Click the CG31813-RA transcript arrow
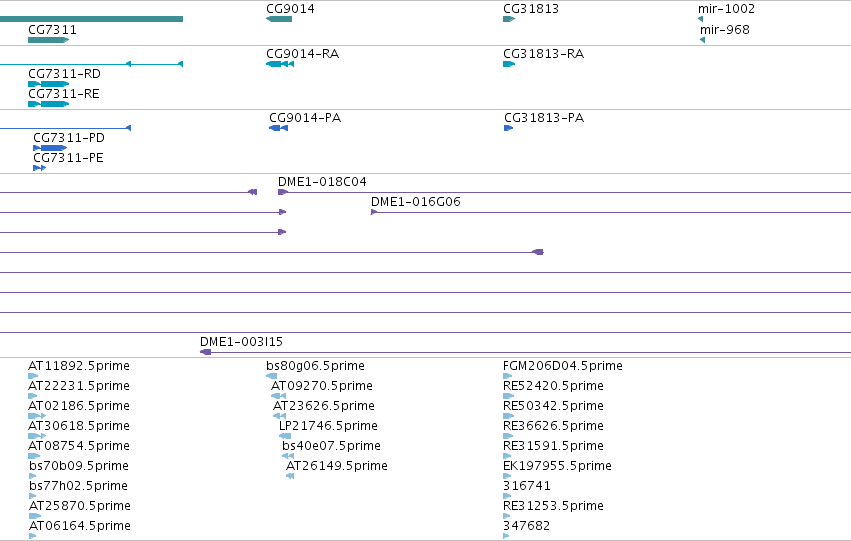 click(509, 64)
